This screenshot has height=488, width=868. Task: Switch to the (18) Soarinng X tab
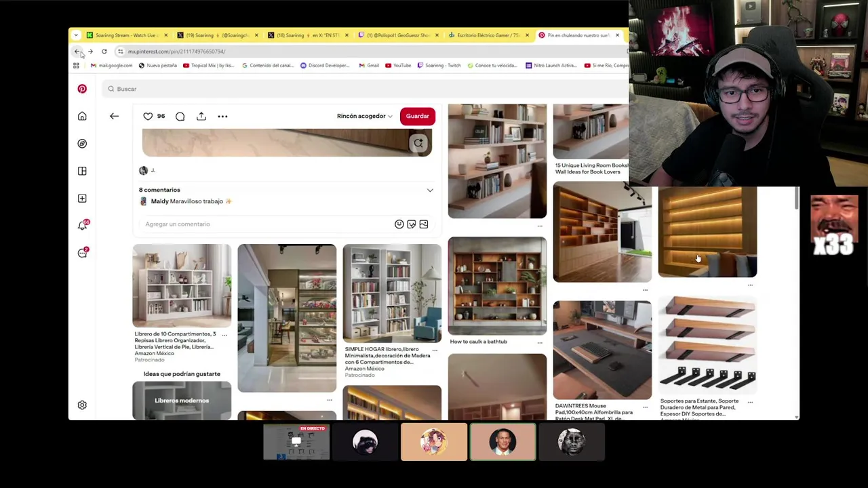tap(307, 35)
